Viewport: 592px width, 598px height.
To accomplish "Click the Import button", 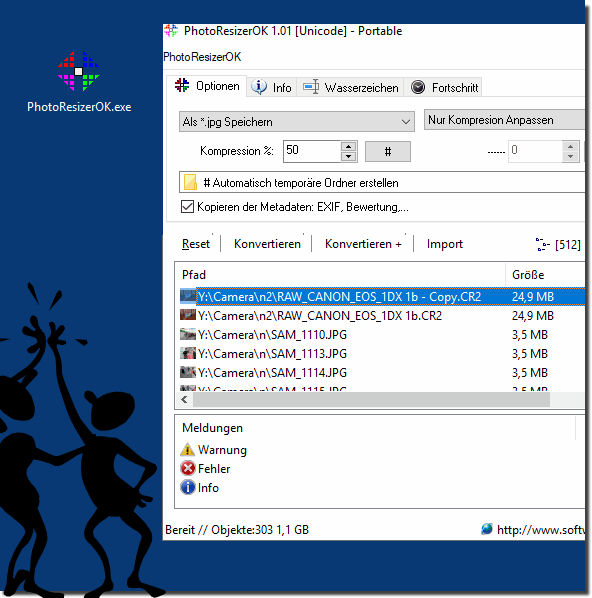I will point(445,244).
